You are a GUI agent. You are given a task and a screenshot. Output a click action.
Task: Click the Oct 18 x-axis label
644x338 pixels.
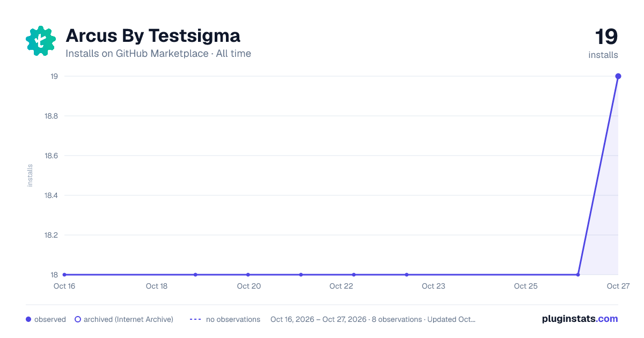[x=157, y=286]
